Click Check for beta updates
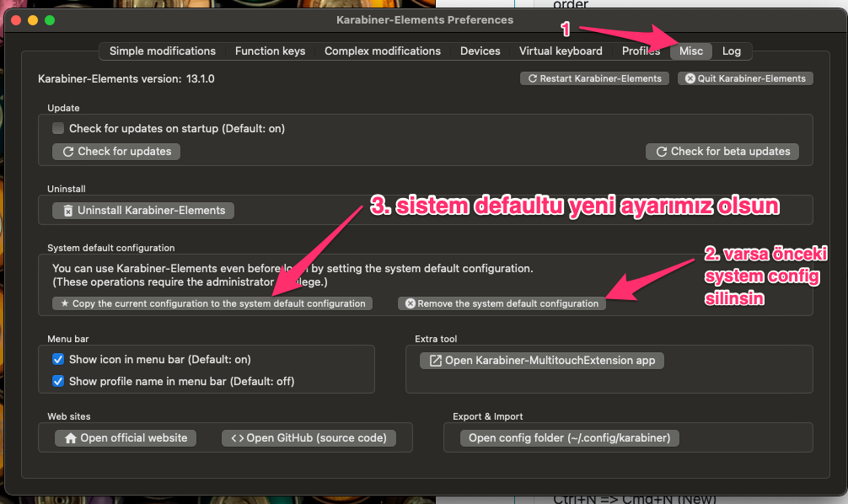 pos(722,152)
